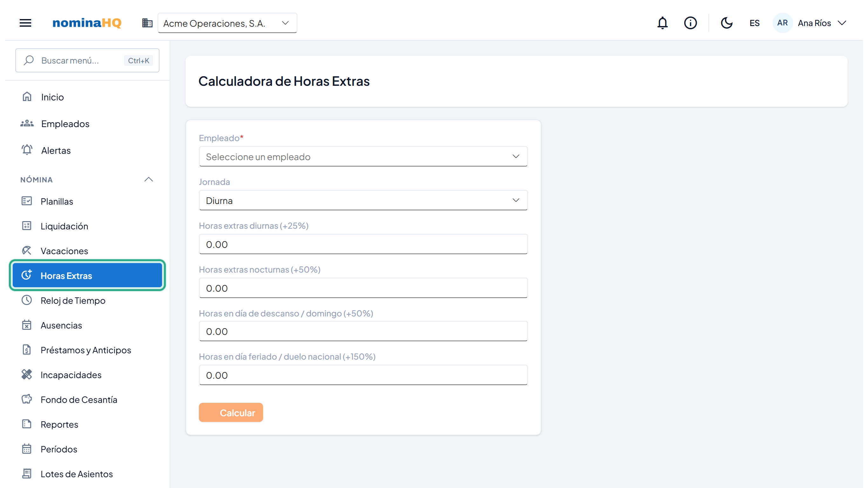Click the Vacaciones umbrella icon
Image resolution: width=868 pixels, height=488 pixels.
tap(27, 251)
